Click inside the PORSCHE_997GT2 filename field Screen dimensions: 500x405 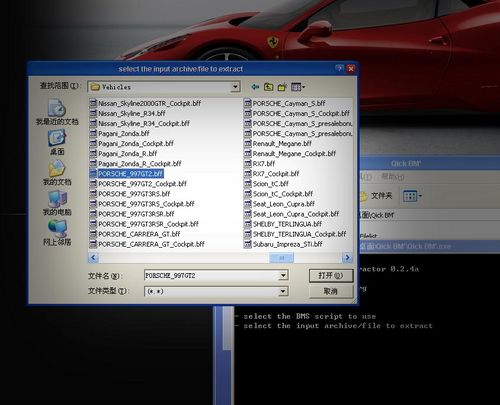[x=212, y=276]
